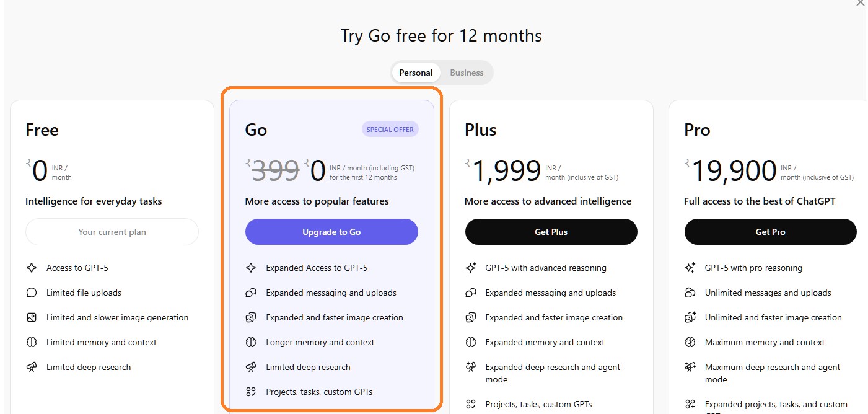Click the deep research icon in Plus column

[x=470, y=366]
